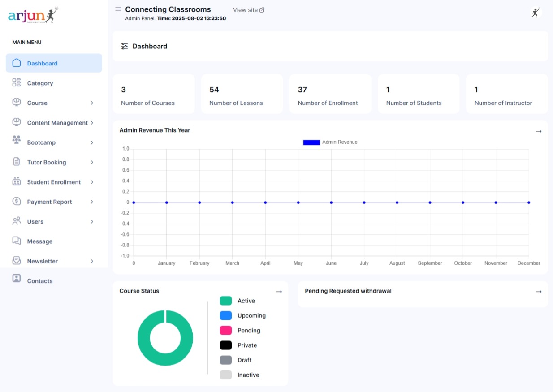Click the Contacts icon in sidebar
This screenshot has height=392, width=553.
click(x=17, y=279)
